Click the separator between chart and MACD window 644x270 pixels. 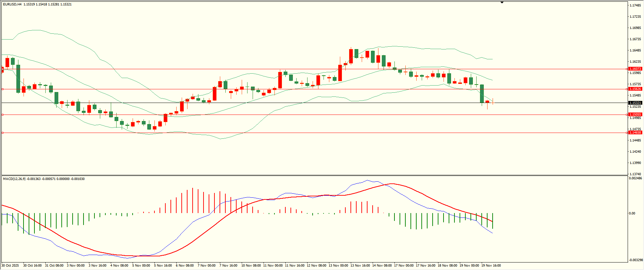[x=314, y=176]
